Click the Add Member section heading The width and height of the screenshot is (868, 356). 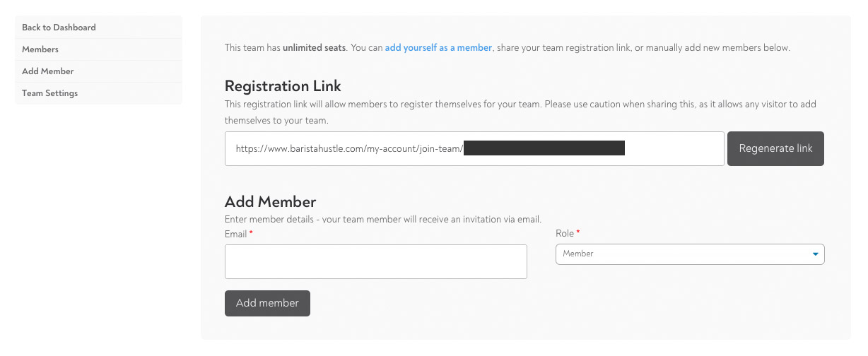click(x=270, y=202)
